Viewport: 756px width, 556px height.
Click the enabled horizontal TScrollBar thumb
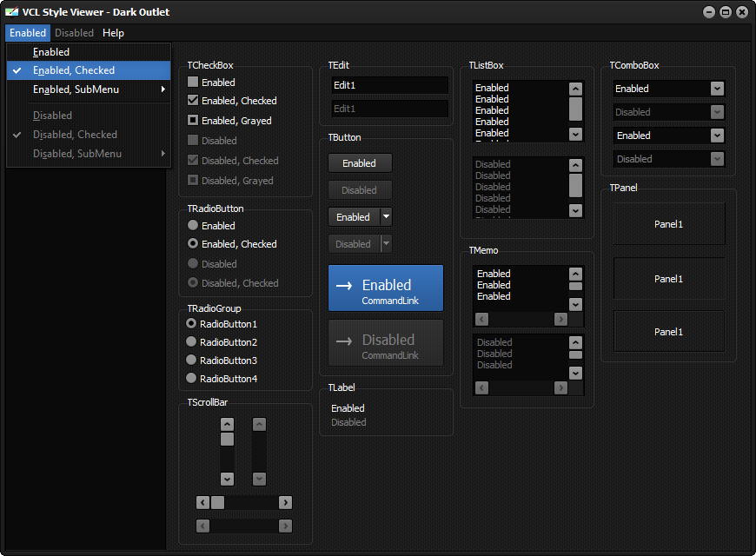pyautogui.click(x=217, y=502)
